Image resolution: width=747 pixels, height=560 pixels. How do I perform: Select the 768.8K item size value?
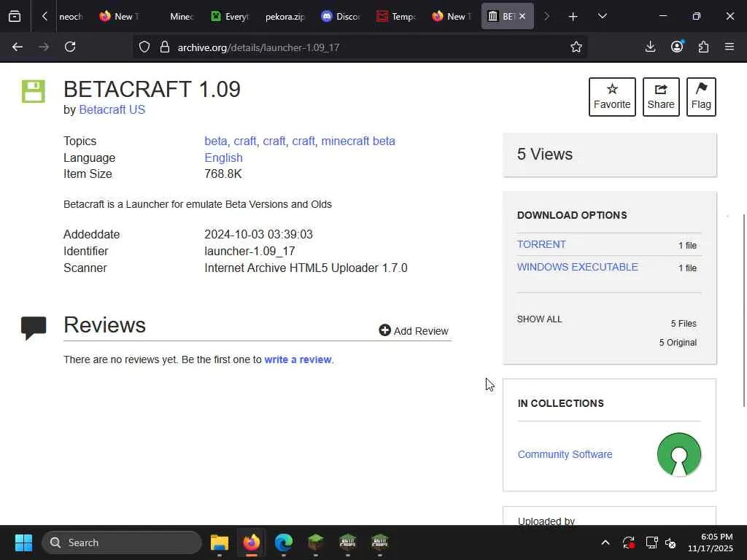click(223, 174)
